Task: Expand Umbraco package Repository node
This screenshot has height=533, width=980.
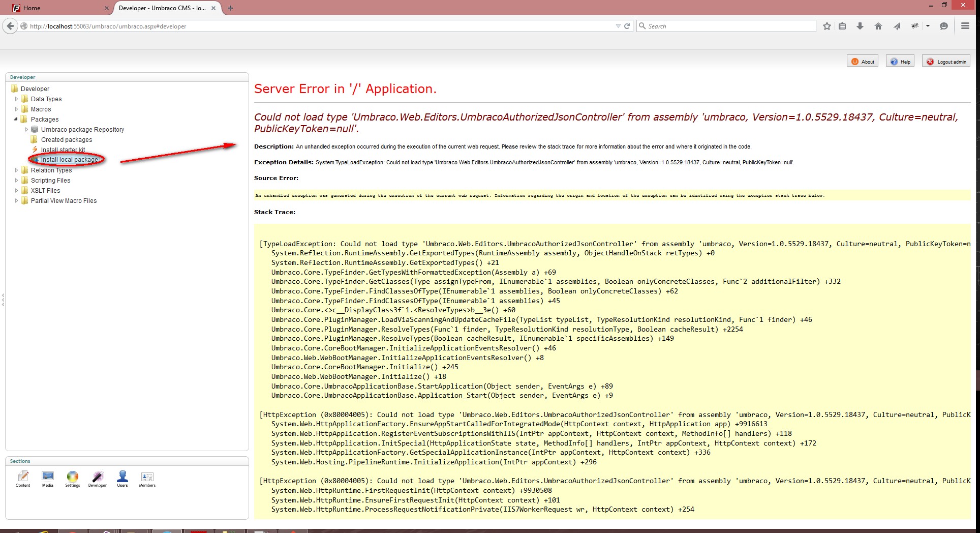Action: tap(26, 129)
